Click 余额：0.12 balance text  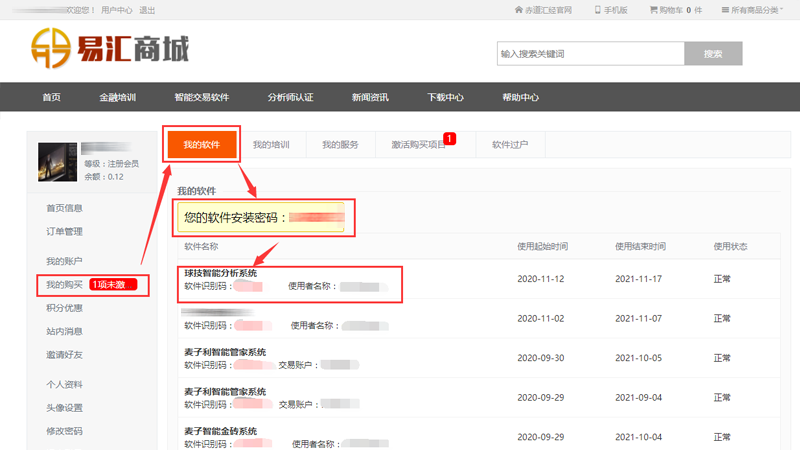(104, 177)
